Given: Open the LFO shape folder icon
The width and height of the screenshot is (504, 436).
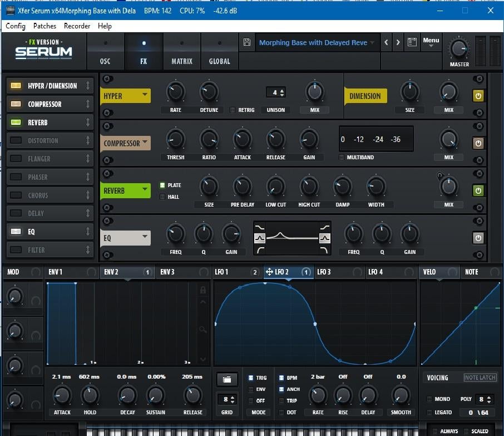Looking at the screenshot, I should click(x=227, y=379).
